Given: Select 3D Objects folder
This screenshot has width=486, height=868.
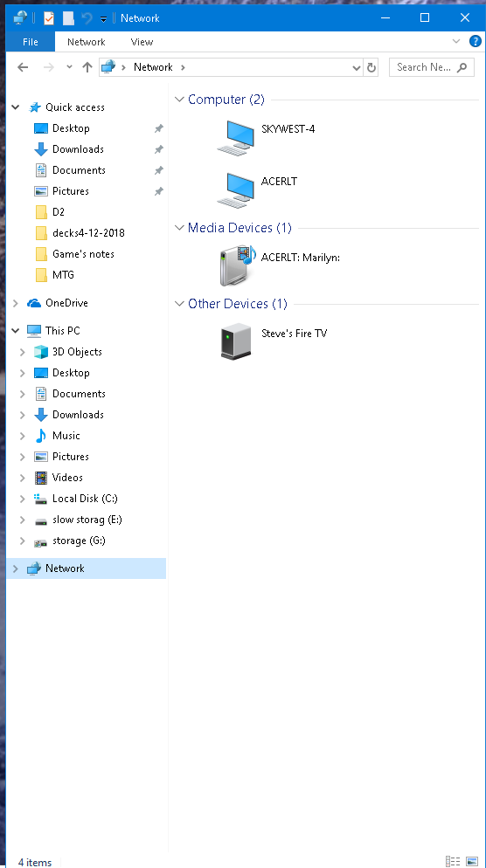Looking at the screenshot, I should coord(77,352).
